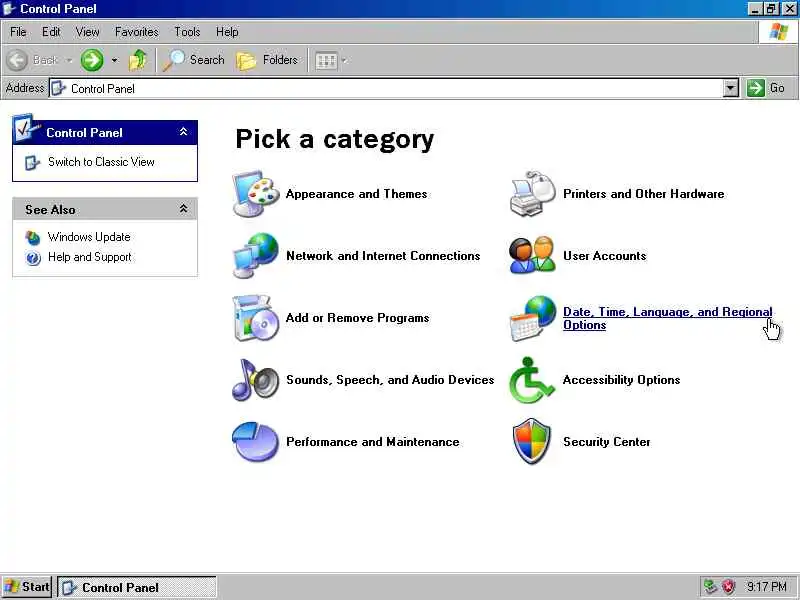The height and width of the screenshot is (600, 800).
Task: Click the Windows flag logo
Action: pyautogui.click(x=779, y=32)
